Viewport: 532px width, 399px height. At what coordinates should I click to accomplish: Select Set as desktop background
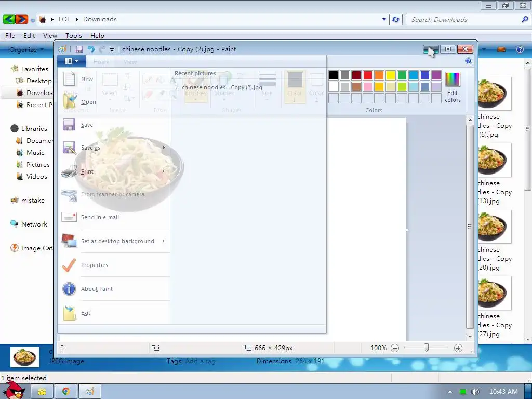coord(109,241)
